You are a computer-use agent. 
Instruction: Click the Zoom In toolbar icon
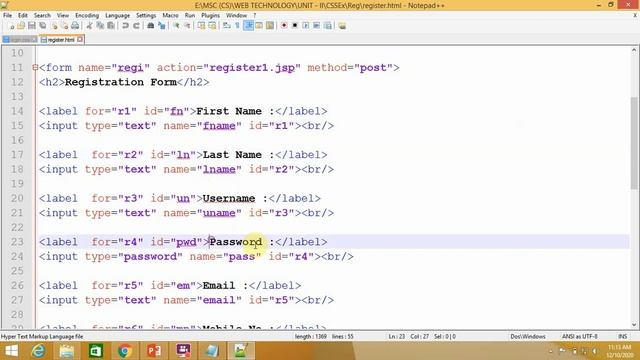[x=176, y=26]
